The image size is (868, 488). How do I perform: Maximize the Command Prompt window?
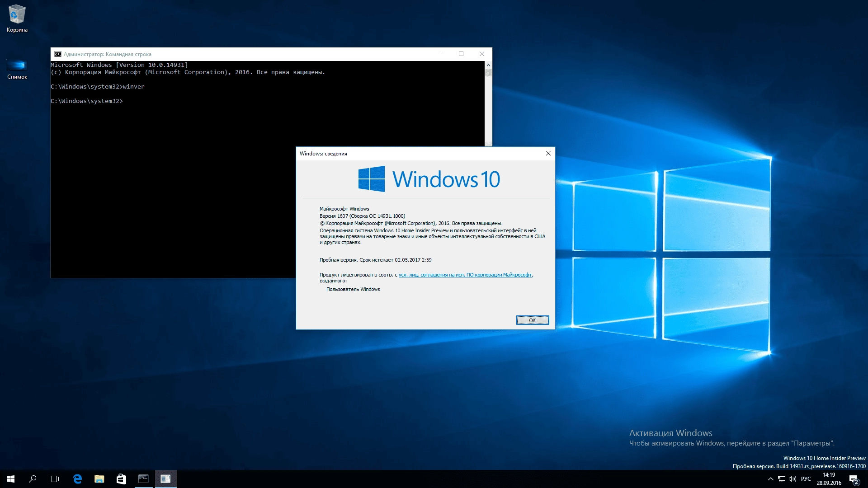(x=461, y=54)
